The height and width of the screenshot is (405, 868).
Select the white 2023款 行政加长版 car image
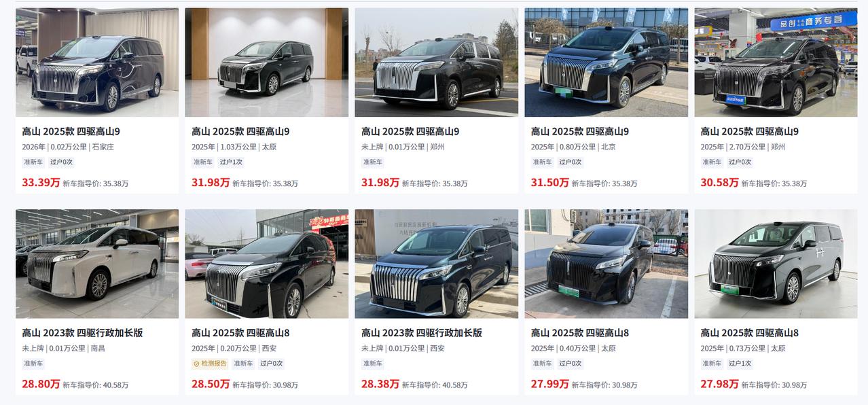coord(97,264)
